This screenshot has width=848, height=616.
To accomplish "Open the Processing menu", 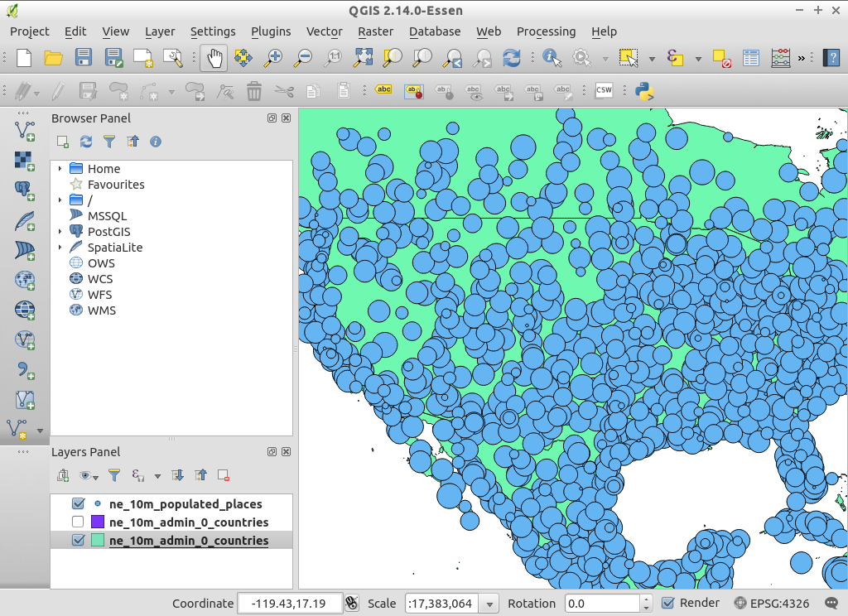I will point(547,31).
